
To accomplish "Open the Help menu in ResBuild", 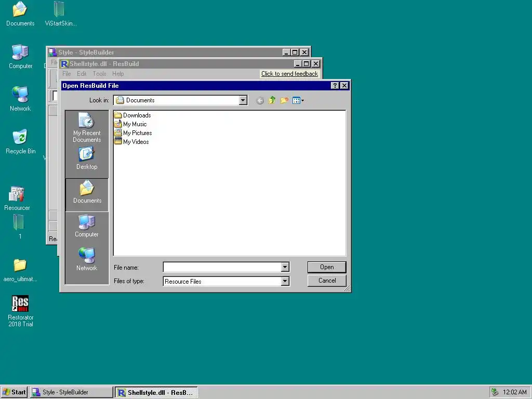I will pos(118,74).
